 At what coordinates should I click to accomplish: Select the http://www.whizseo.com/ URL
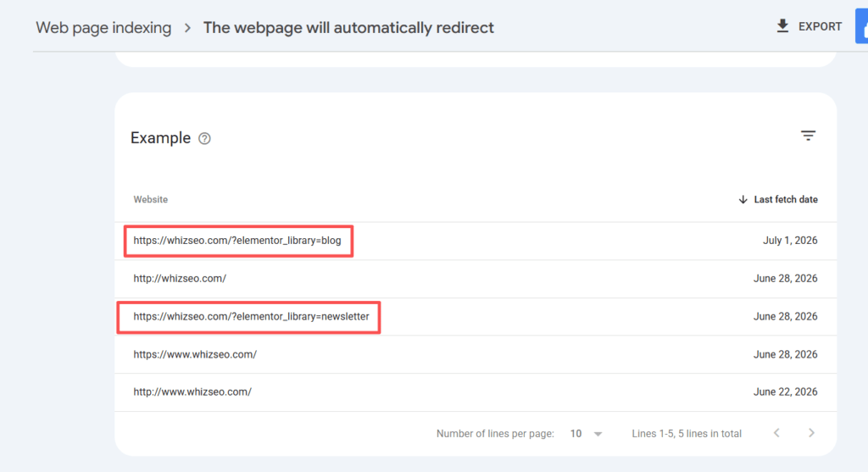click(192, 391)
